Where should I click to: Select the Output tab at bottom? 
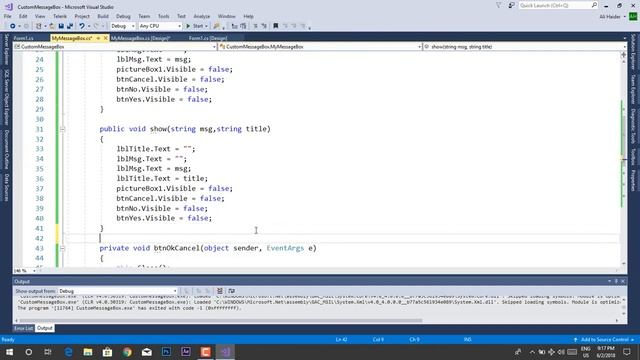click(x=44, y=328)
